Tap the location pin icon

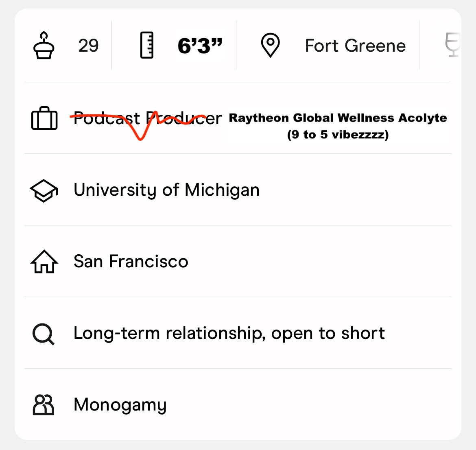pyautogui.click(x=270, y=45)
